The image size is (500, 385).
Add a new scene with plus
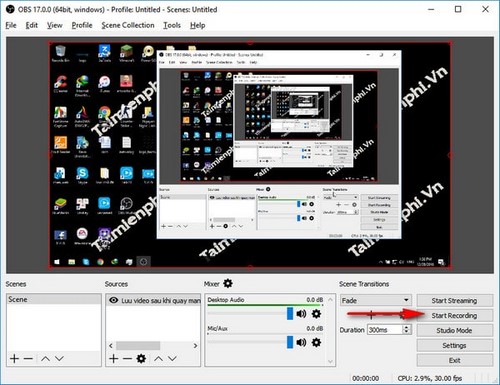tap(14, 359)
